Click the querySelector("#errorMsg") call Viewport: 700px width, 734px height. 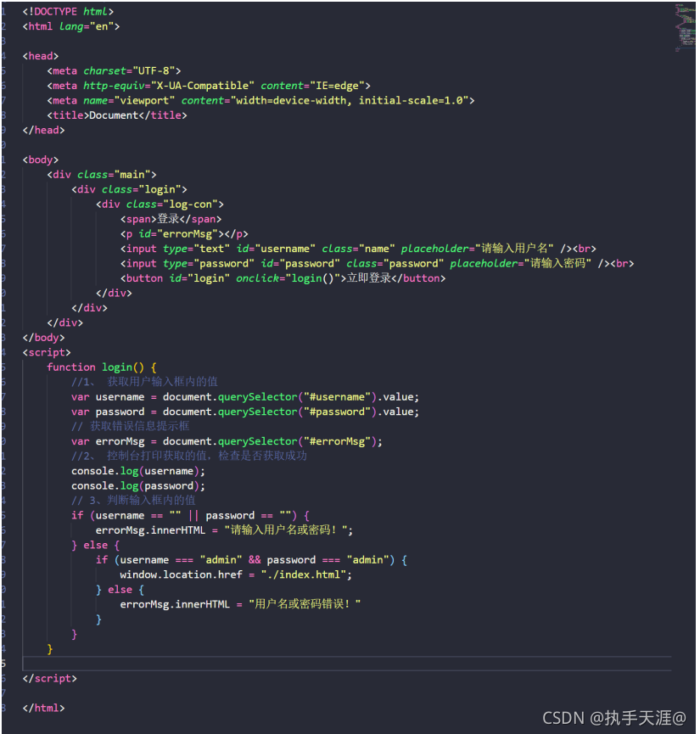(x=297, y=441)
